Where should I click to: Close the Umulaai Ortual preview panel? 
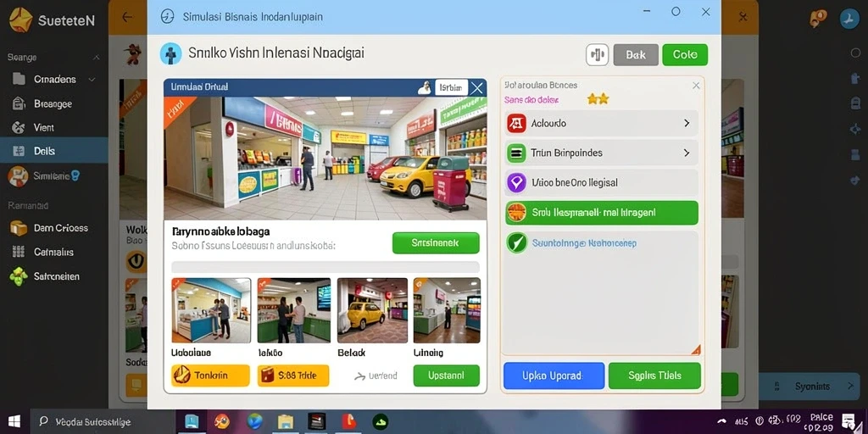pos(476,87)
